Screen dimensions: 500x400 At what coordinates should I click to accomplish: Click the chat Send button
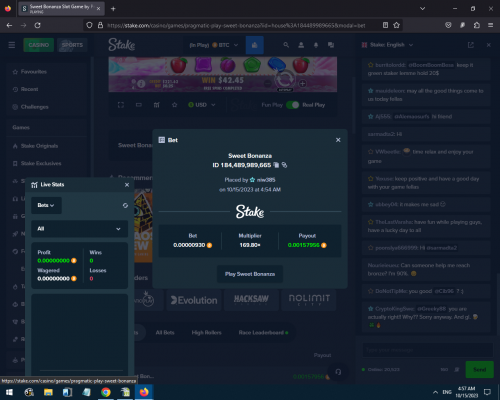pyautogui.click(x=479, y=369)
